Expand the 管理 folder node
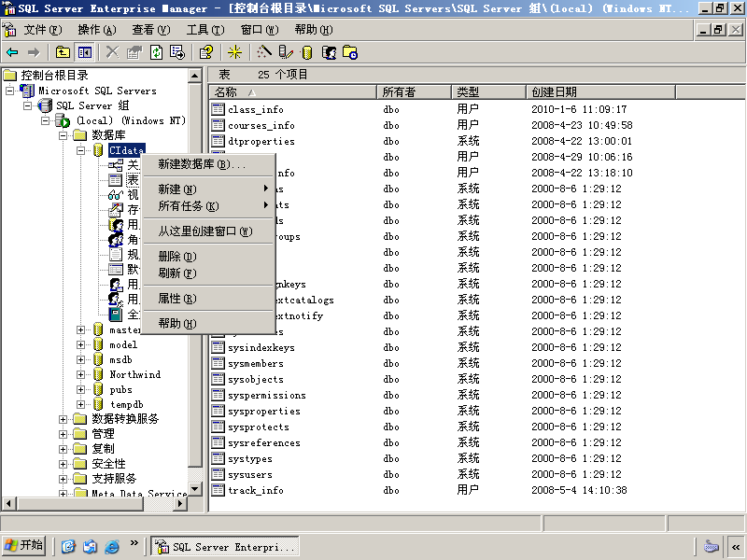Screen dimensions: 747x560 63,434
